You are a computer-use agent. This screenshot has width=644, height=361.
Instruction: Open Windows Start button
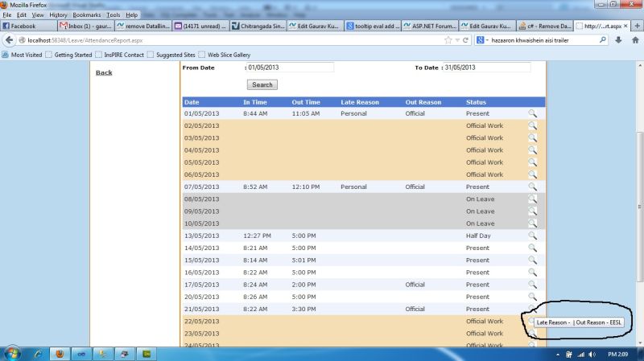tap(12, 354)
